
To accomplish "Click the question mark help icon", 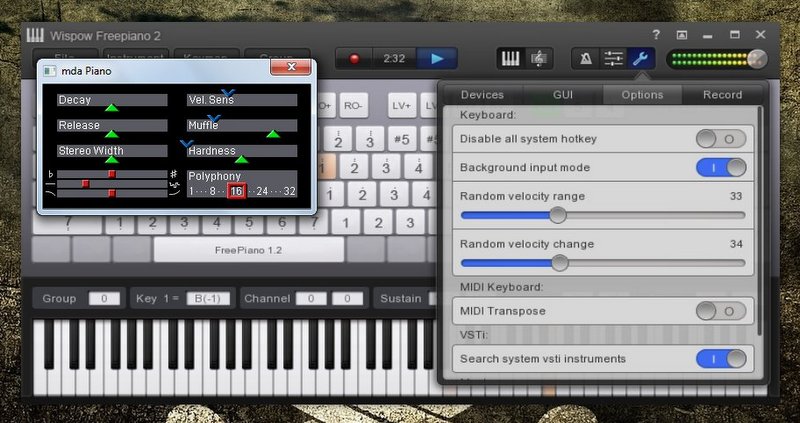I will [x=656, y=35].
